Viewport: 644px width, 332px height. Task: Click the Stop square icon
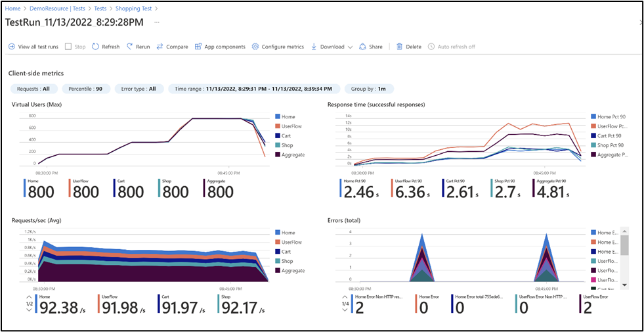68,47
